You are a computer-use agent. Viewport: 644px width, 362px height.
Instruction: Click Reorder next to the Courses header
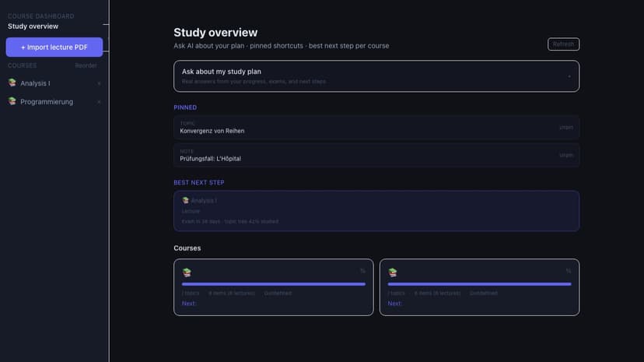click(x=86, y=65)
